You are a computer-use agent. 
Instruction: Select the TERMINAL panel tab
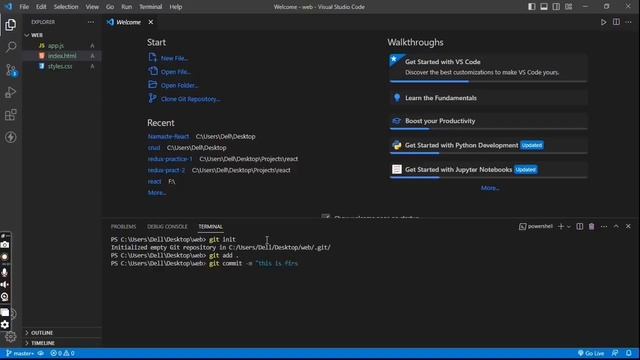pyautogui.click(x=211, y=227)
